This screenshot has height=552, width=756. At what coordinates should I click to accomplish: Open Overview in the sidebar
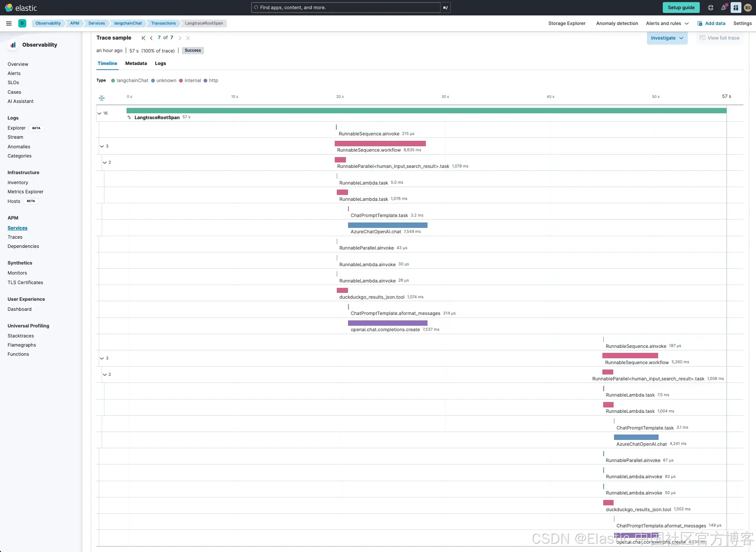[18, 64]
